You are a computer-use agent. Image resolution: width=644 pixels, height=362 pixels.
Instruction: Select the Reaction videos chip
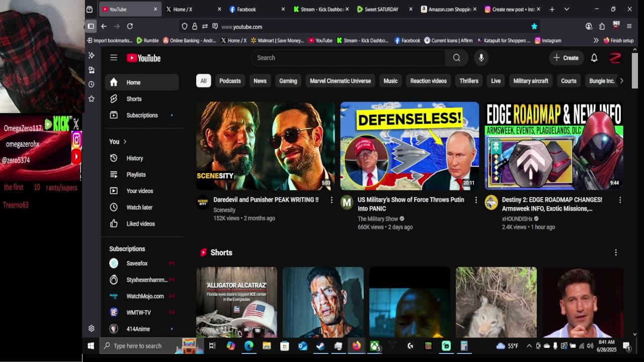tap(428, 81)
